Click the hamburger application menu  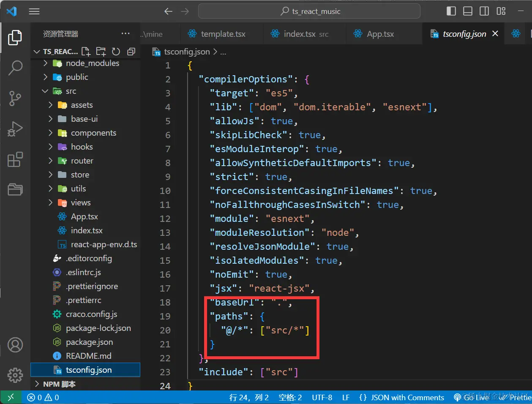(34, 11)
